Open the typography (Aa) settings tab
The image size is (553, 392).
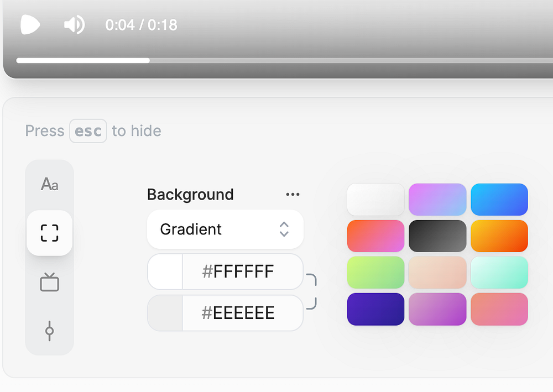coord(49,184)
